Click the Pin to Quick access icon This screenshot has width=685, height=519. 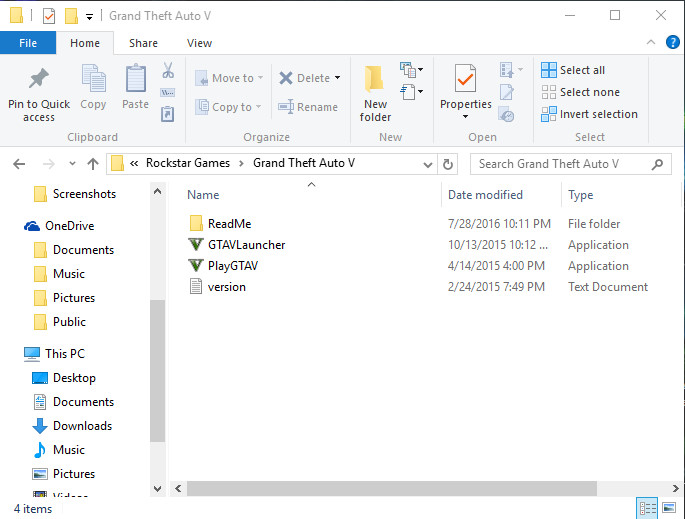[x=38, y=79]
